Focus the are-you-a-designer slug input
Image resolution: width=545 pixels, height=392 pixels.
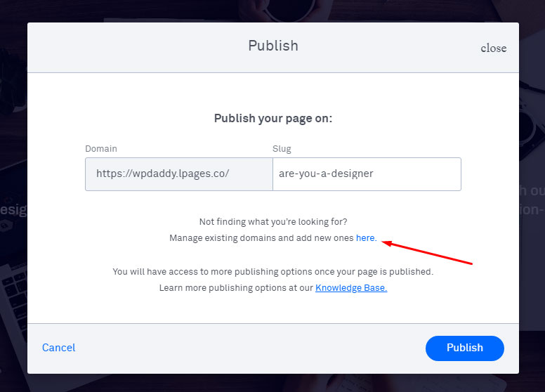click(x=367, y=174)
